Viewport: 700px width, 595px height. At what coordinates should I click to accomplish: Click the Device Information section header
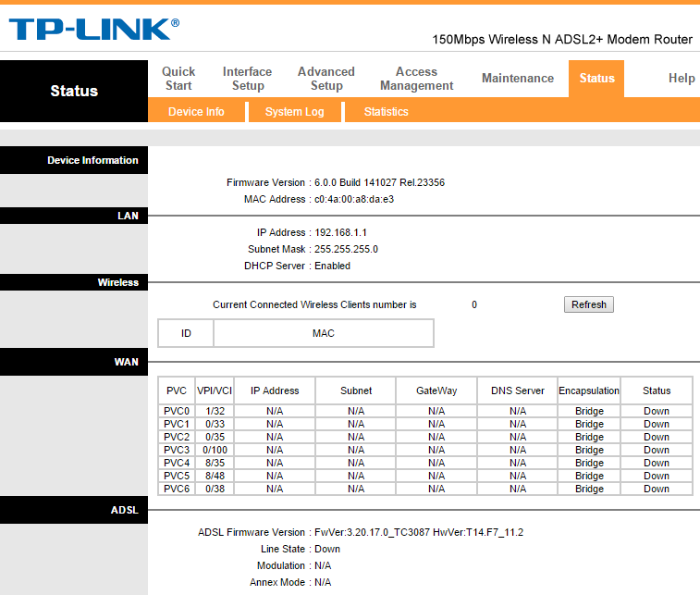[74, 160]
